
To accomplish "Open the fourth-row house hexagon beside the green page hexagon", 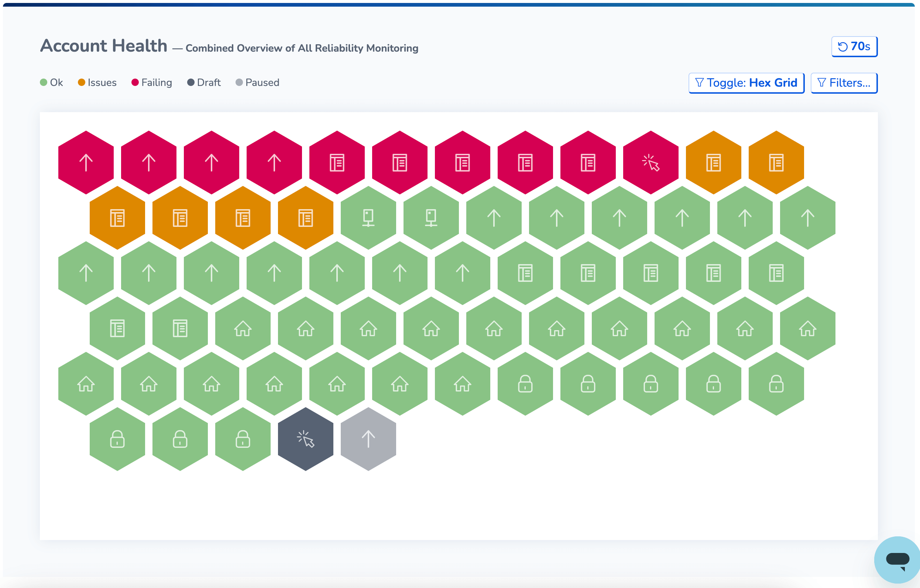I will (243, 329).
